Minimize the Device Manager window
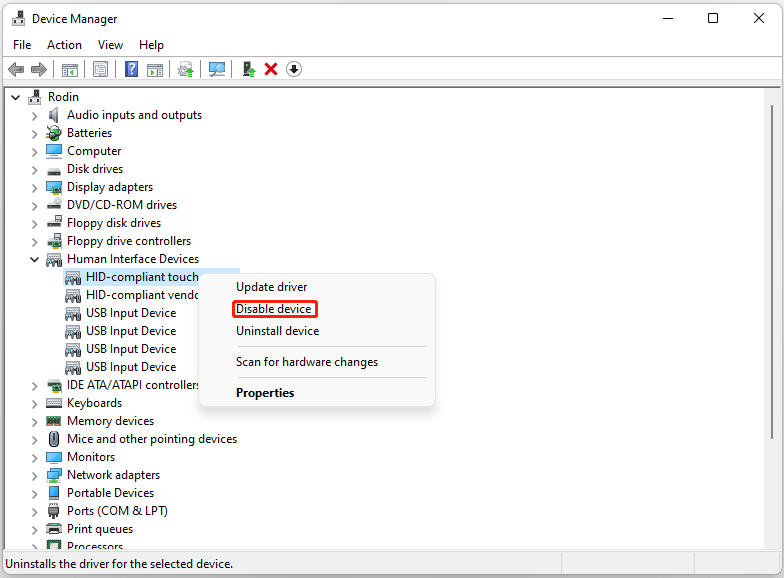The height and width of the screenshot is (578, 784). pos(668,18)
